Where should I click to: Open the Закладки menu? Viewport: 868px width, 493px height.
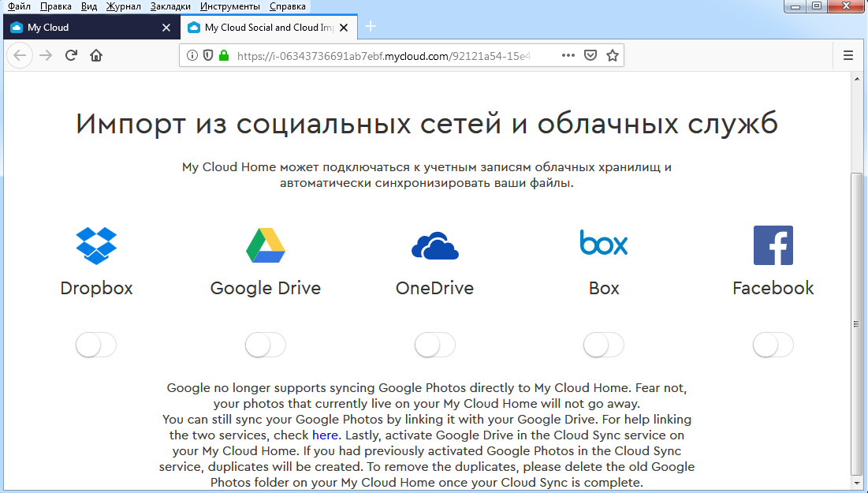point(170,6)
